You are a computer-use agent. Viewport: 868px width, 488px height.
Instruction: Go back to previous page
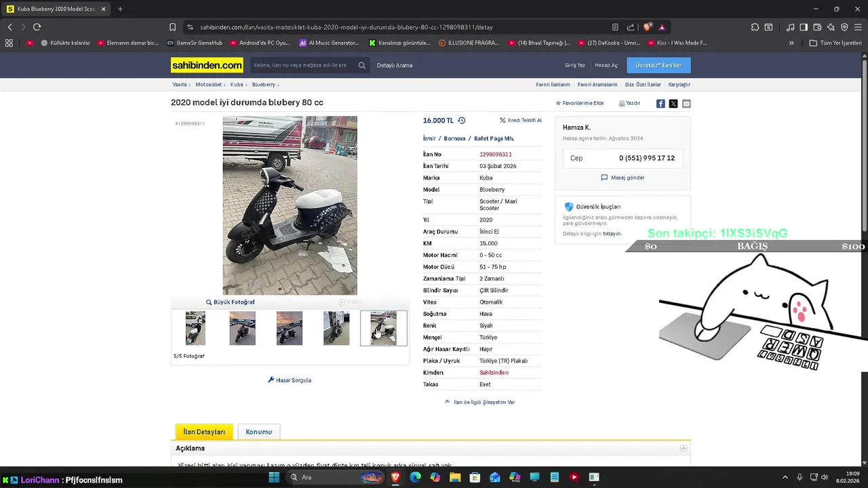click(x=9, y=27)
